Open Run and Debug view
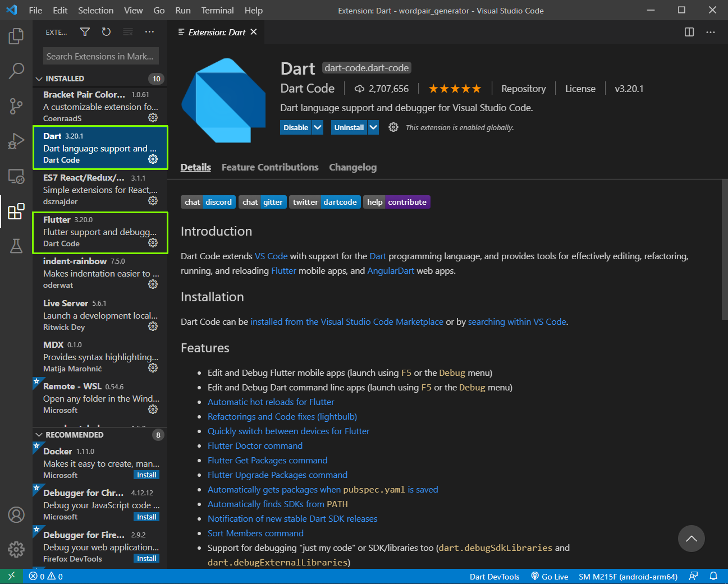728x584 pixels. point(16,141)
